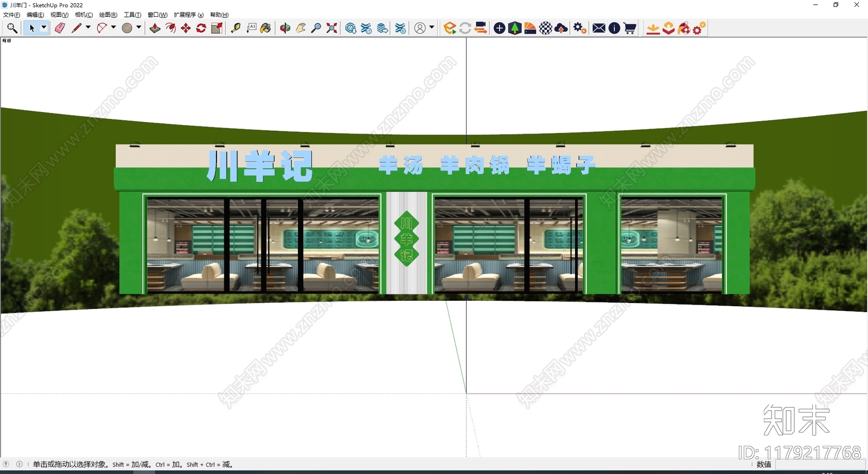Open the 编辑(E) menu
This screenshot has height=474, width=868.
(35, 15)
